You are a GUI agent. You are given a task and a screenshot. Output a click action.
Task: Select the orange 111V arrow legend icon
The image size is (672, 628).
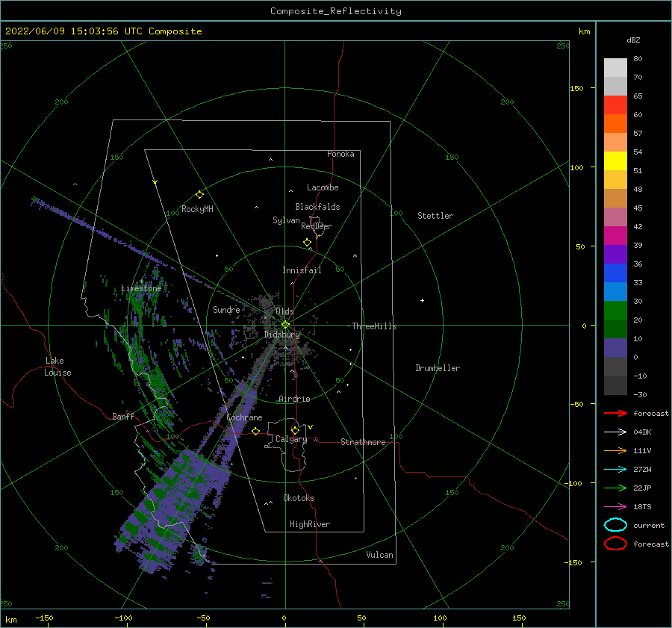point(615,450)
